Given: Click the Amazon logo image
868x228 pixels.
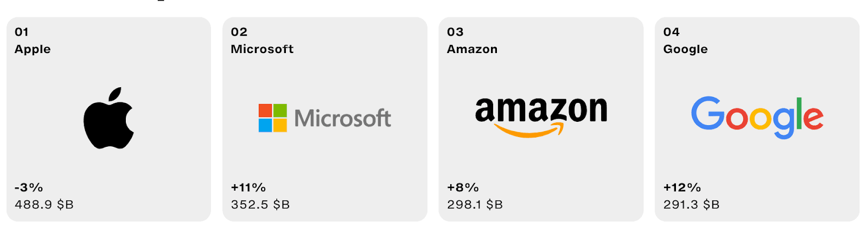Looking at the screenshot, I should point(541,116).
